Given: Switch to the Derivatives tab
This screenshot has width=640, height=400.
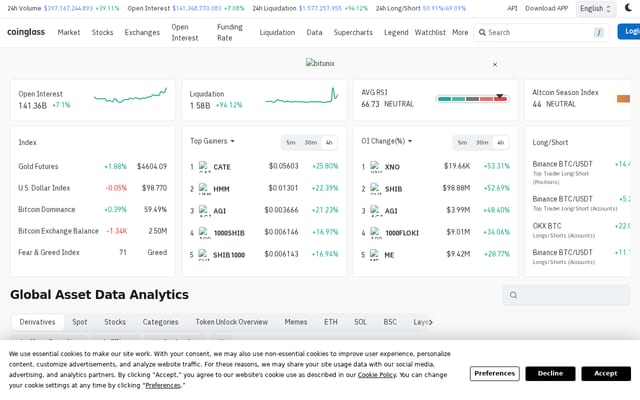Looking at the screenshot, I should (x=37, y=322).
